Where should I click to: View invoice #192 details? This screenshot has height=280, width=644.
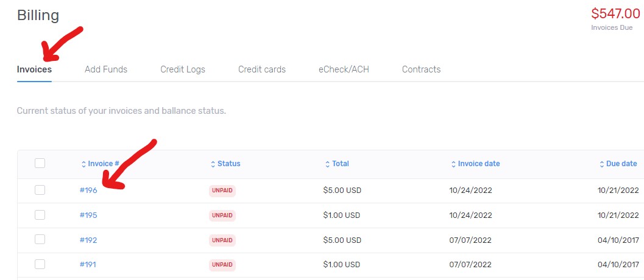tap(88, 240)
